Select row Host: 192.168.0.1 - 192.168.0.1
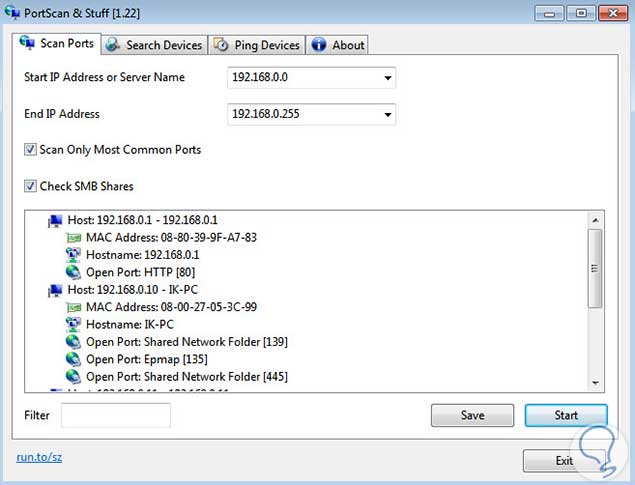This screenshot has height=485, width=635. (143, 220)
